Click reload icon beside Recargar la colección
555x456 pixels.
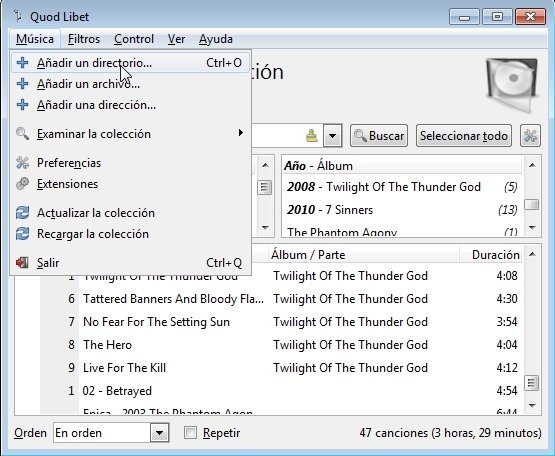[x=22, y=234]
